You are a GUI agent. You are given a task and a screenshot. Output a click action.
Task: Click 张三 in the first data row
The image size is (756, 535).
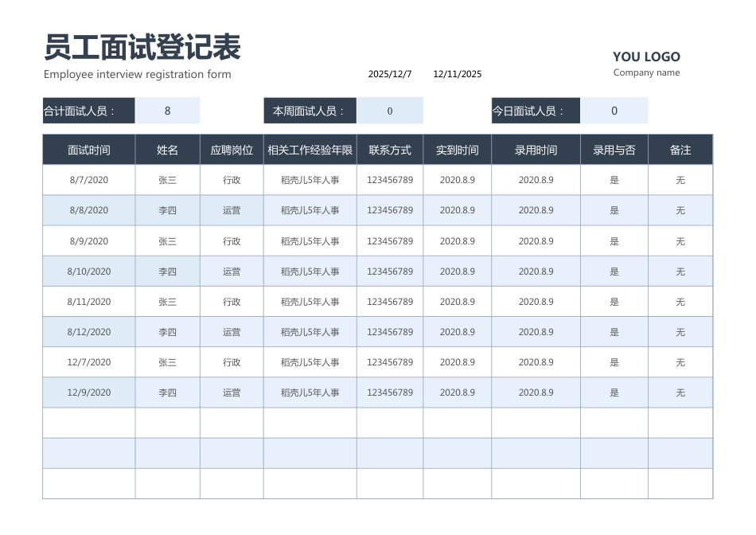(x=167, y=180)
